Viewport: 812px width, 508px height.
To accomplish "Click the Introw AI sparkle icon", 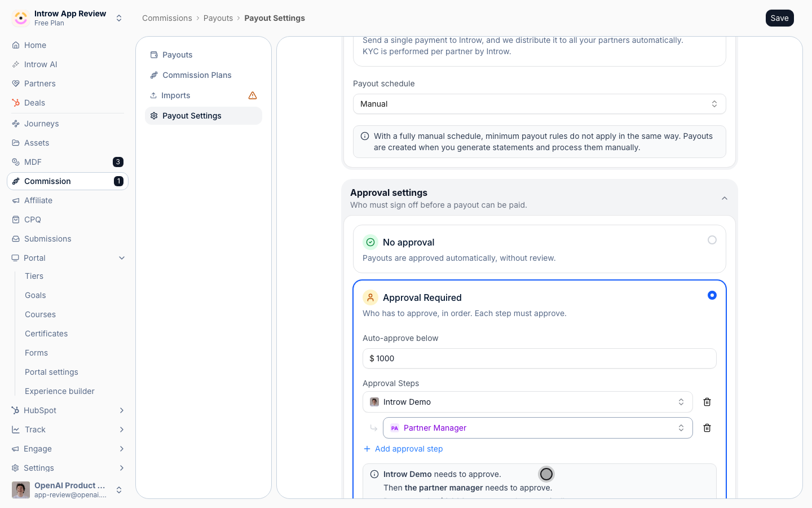I will click(16, 64).
